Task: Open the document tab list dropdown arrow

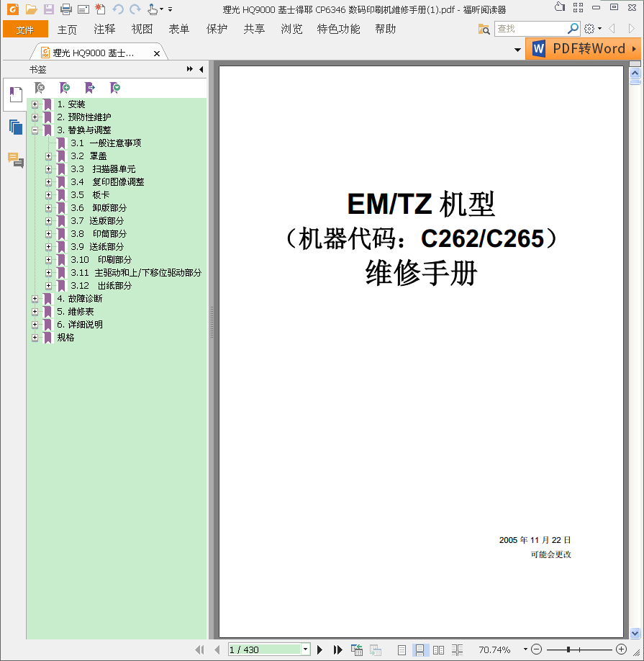Action: tap(517, 50)
